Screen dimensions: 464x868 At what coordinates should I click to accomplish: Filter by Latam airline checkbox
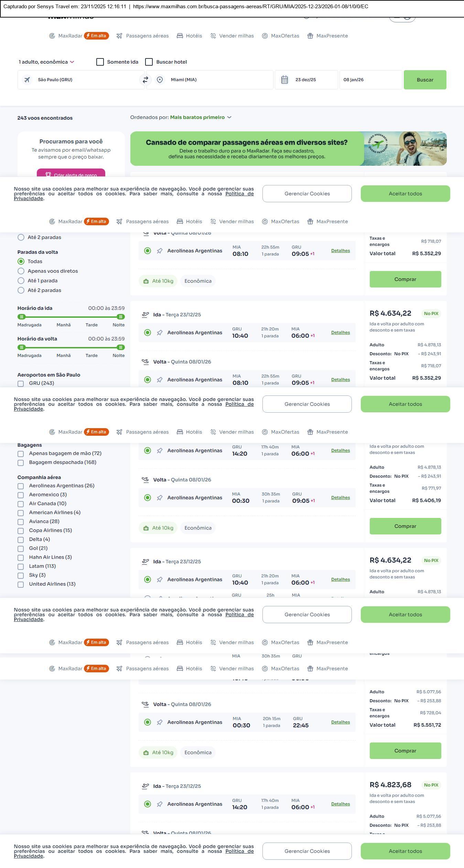21,566
